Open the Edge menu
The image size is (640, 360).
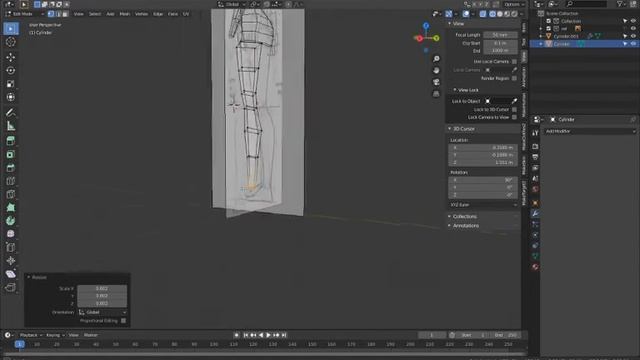[158, 14]
